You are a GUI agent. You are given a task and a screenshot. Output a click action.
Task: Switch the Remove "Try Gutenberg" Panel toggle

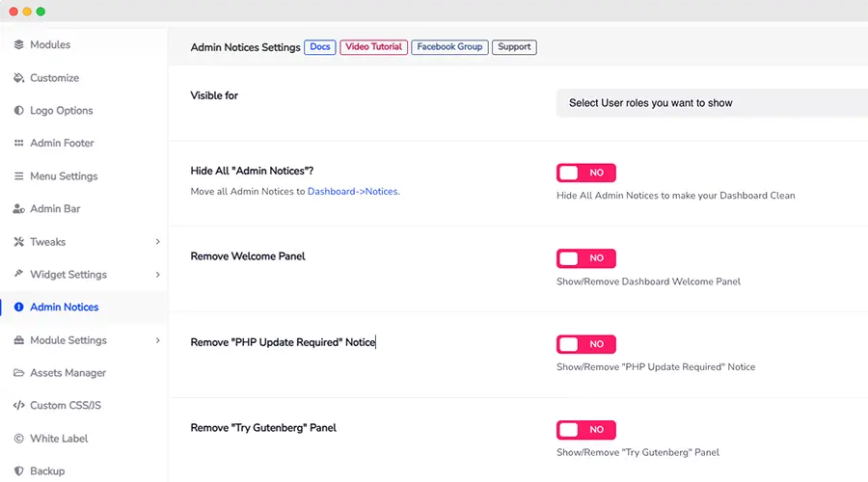click(x=585, y=430)
